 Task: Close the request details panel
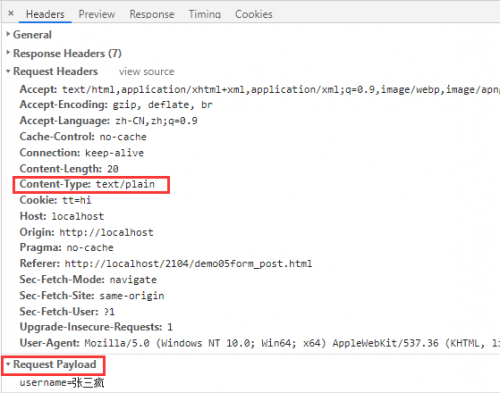[11, 13]
